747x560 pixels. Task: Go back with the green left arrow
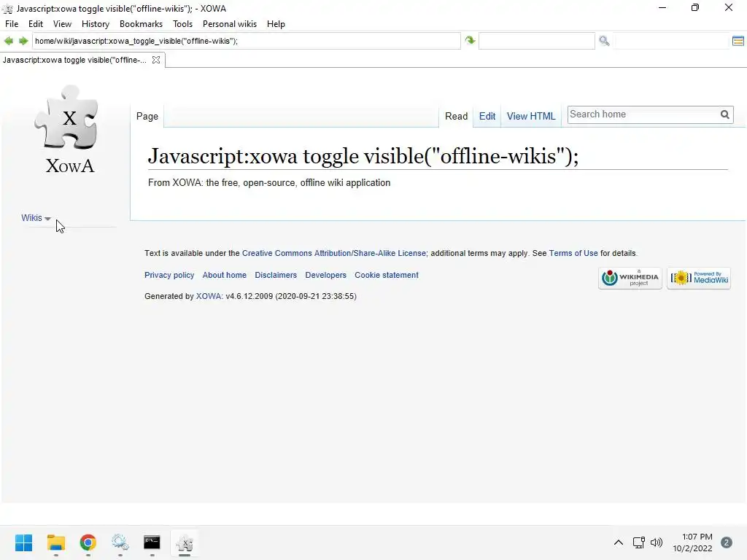(x=9, y=41)
